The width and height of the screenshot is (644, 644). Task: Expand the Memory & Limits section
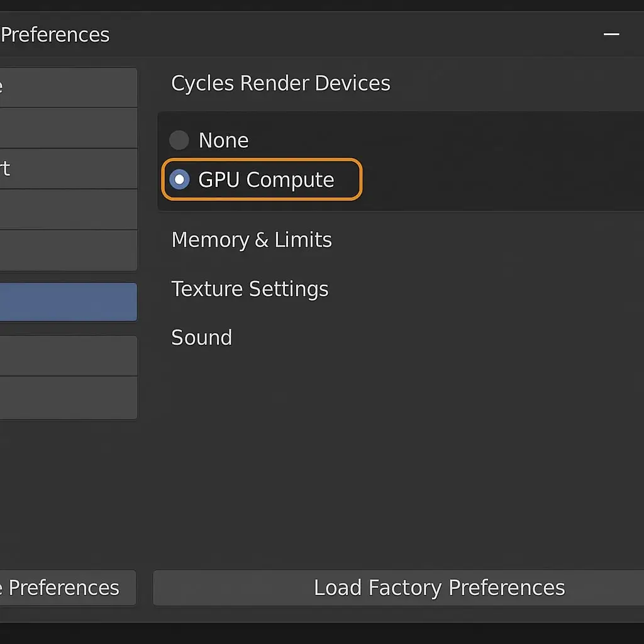pos(252,240)
